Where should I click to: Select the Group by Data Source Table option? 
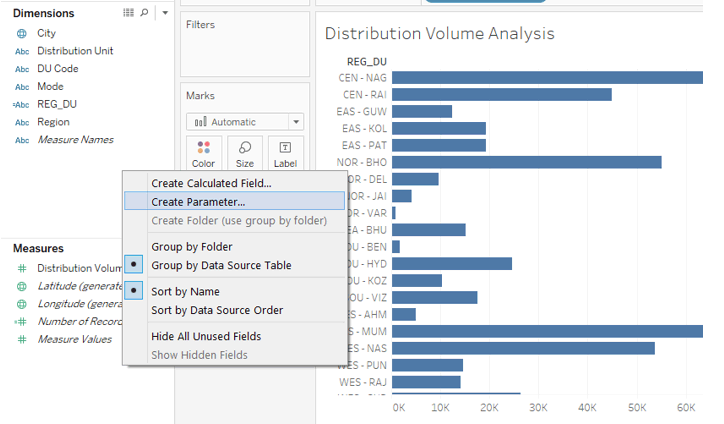221,265
